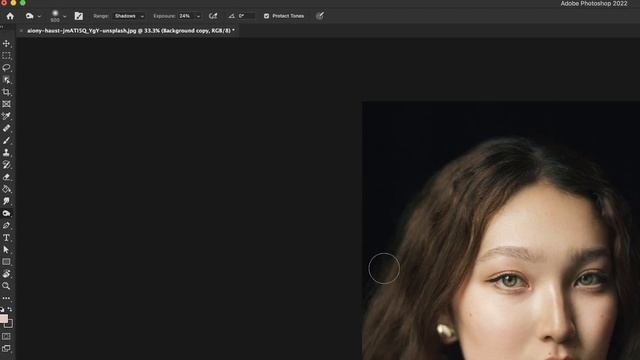Select the Zoom tool
640x360 pixels.
(x=6, y=286)
